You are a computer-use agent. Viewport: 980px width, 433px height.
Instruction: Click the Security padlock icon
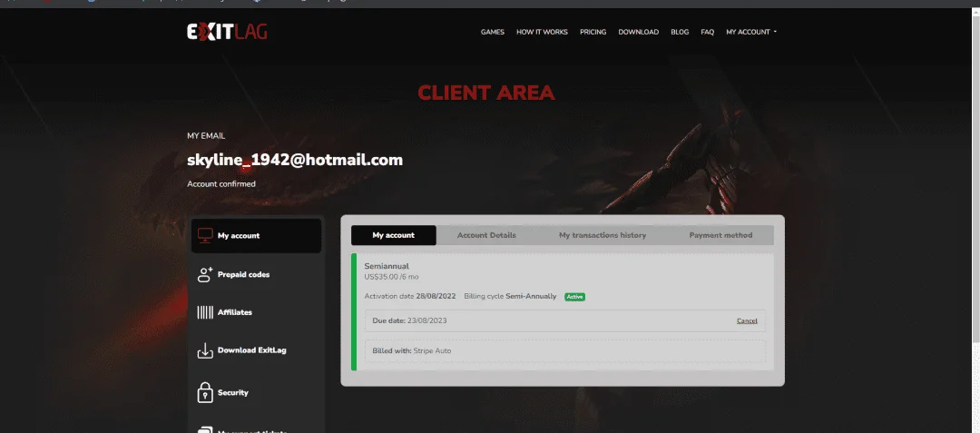coord(205,392)
